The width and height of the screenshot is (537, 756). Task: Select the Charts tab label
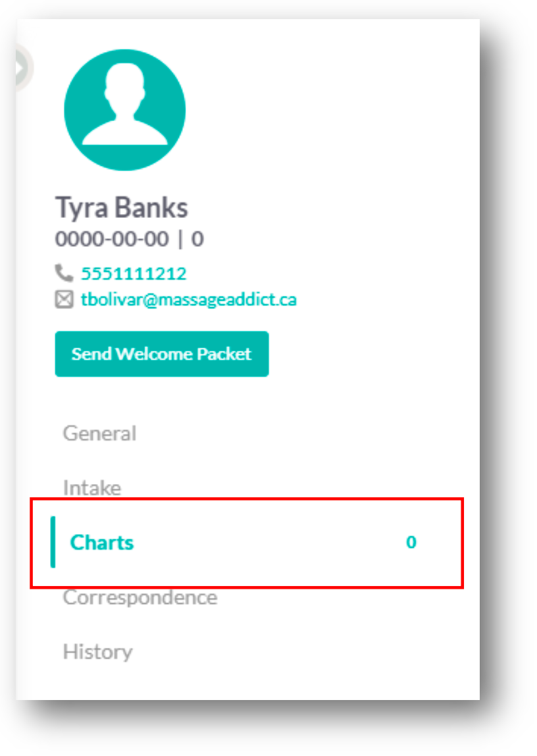[102, 543]
